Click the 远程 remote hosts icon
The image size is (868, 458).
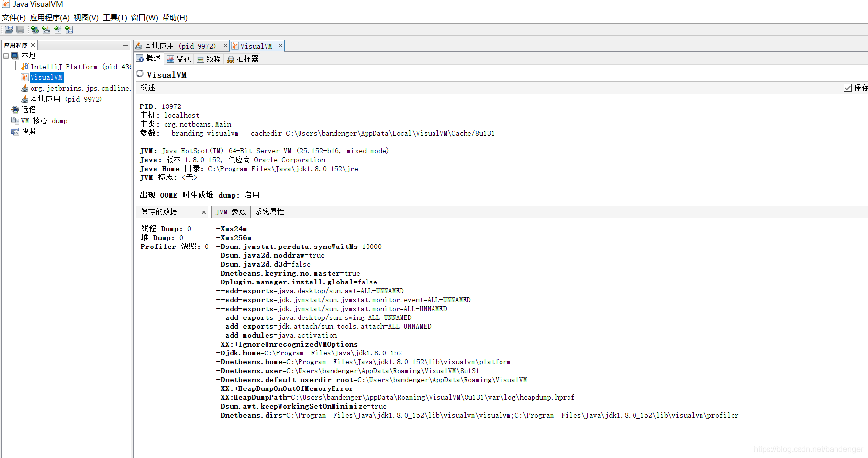coord(15,110)
